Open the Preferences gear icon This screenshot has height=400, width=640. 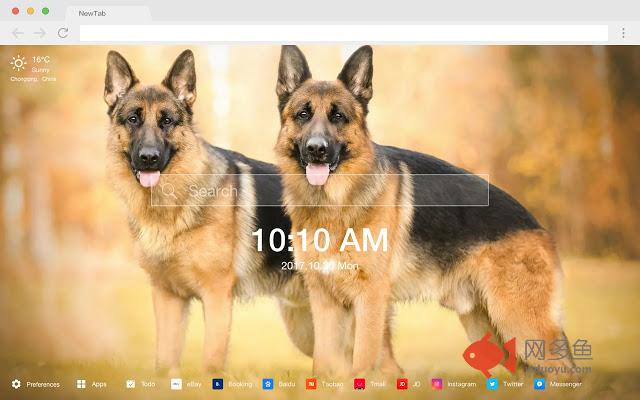point(16,384)
